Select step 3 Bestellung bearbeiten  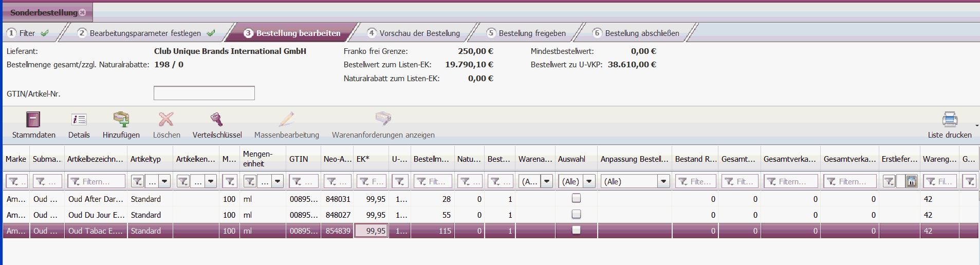292,33
